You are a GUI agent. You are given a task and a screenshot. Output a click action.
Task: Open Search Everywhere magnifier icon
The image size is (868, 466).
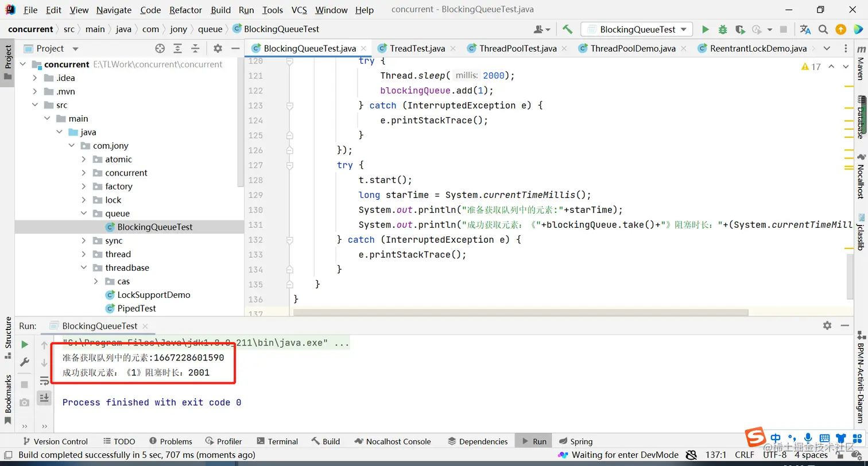pyautogui.click(x=823, y=29)
